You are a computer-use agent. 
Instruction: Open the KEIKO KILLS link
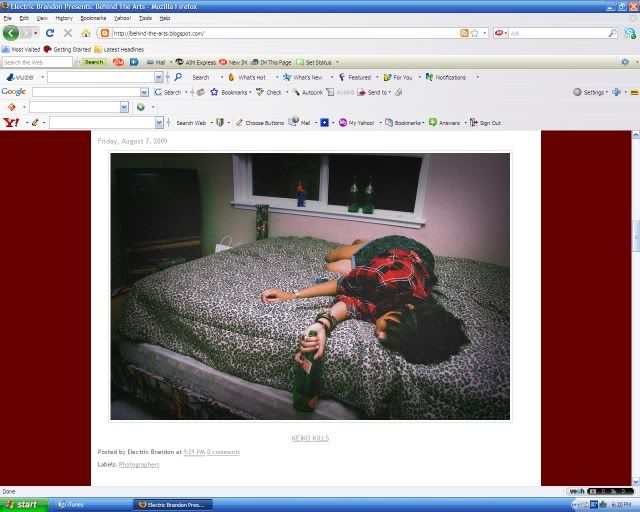(x=310, y=438)
